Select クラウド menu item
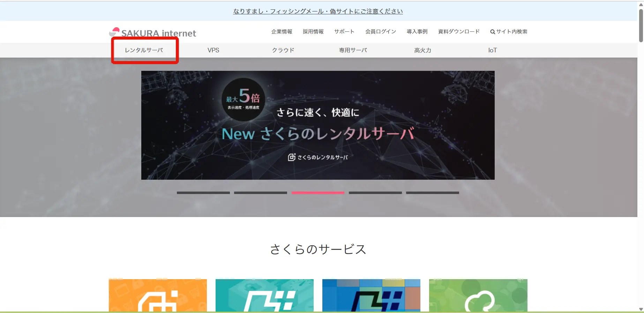This screenshot has height=313, width=644. [283, 50]
